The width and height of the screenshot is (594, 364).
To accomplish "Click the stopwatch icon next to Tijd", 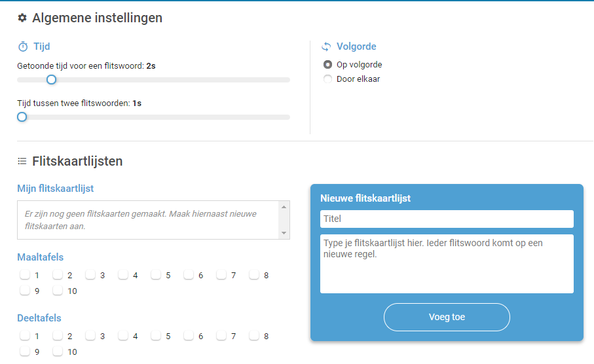I will pyautogui.click(x=23, y=46).
